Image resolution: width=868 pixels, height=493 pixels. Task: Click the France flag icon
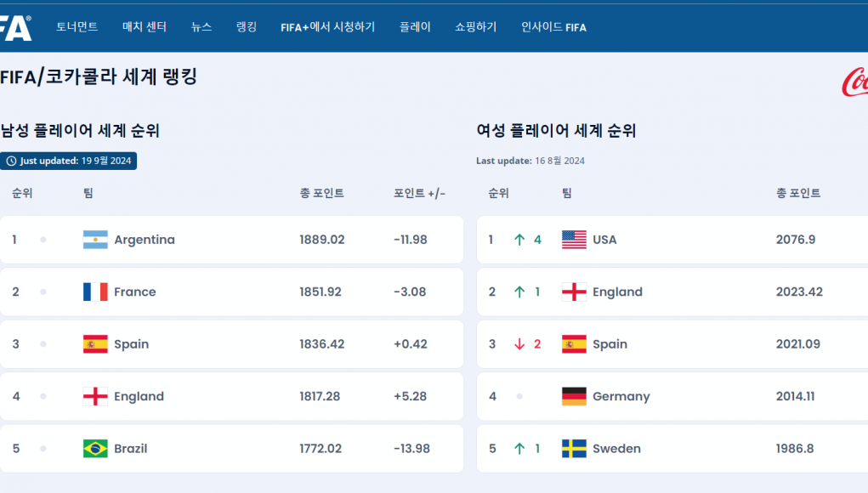click(95, 292)
